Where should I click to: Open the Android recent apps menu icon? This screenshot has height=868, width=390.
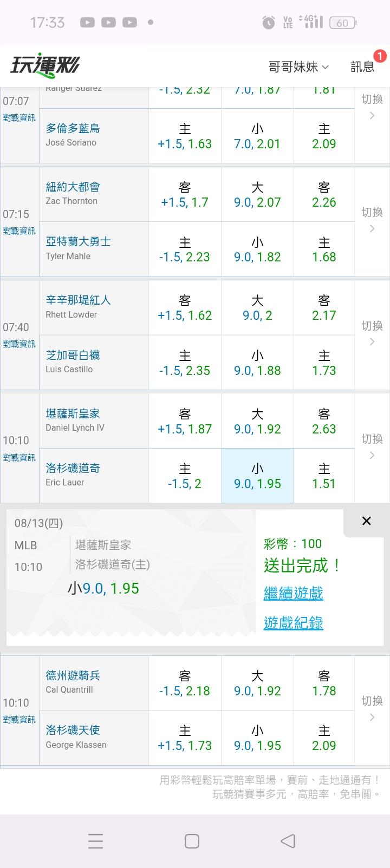pos(95,841)
